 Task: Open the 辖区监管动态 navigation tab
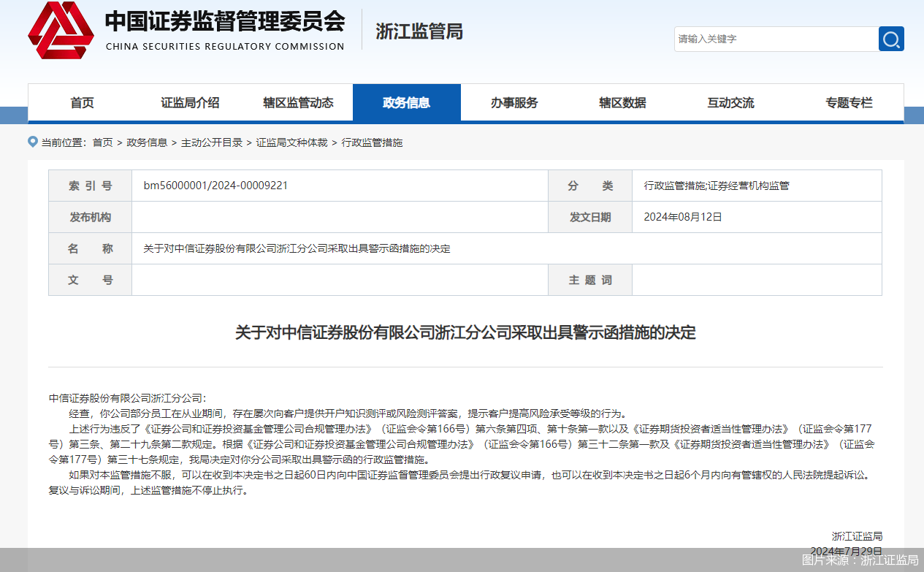point(299,103)
